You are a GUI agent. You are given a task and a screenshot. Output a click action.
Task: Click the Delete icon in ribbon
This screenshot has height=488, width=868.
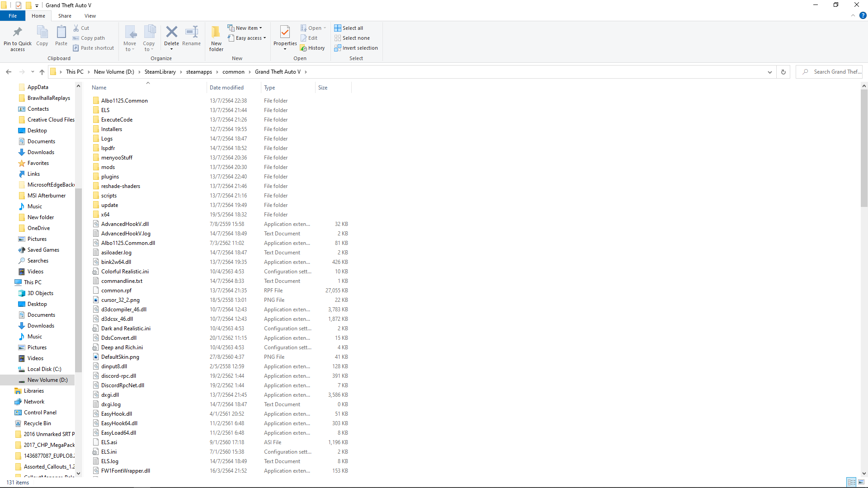tap(171, 33)
